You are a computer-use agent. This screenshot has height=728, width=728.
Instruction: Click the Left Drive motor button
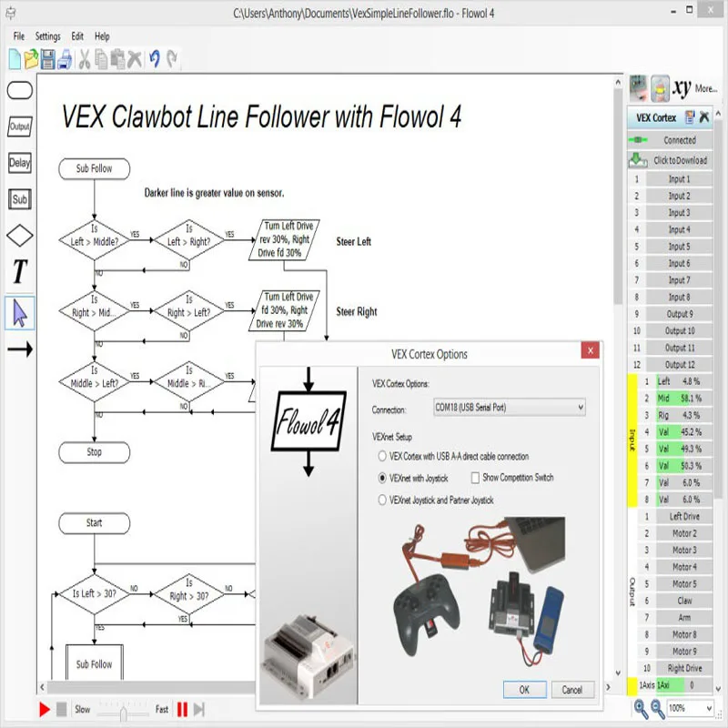(x=684, y=516)
